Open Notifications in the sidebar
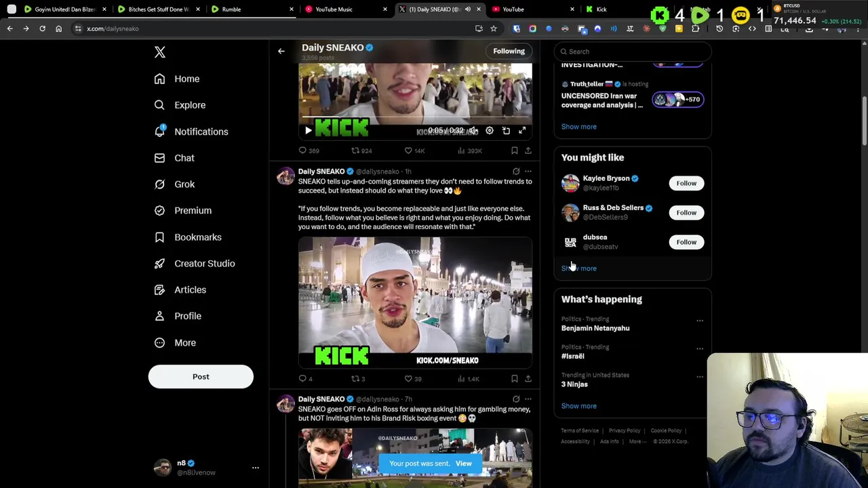Screen dimensions: 868x488 tap(191, 131)
